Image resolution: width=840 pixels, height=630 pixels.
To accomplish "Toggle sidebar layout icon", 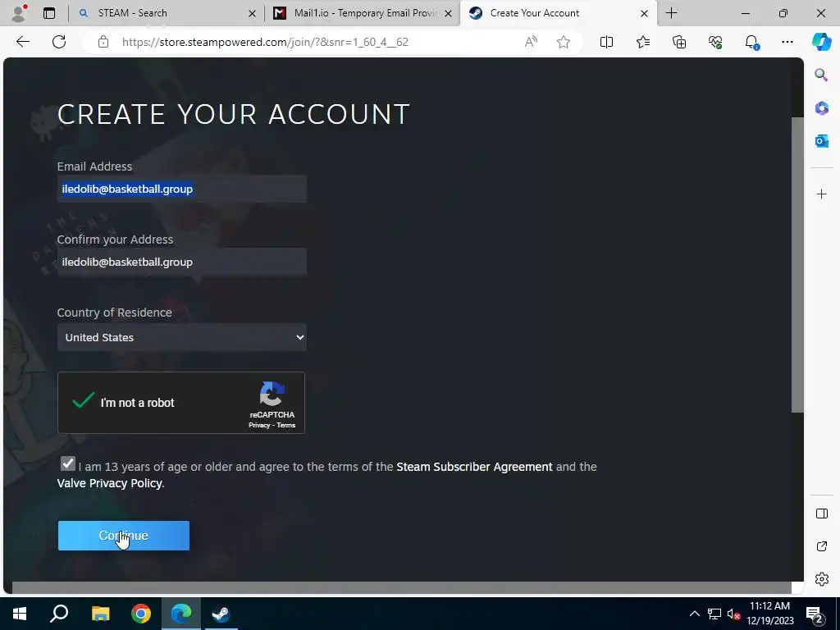I will point(822,514).
